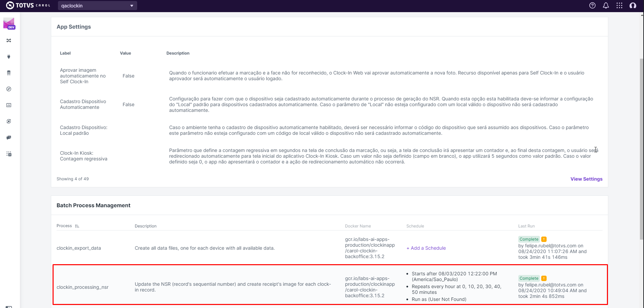Open the help question mark icon
This screenshot has height=308, width=644.
[592, 5]
